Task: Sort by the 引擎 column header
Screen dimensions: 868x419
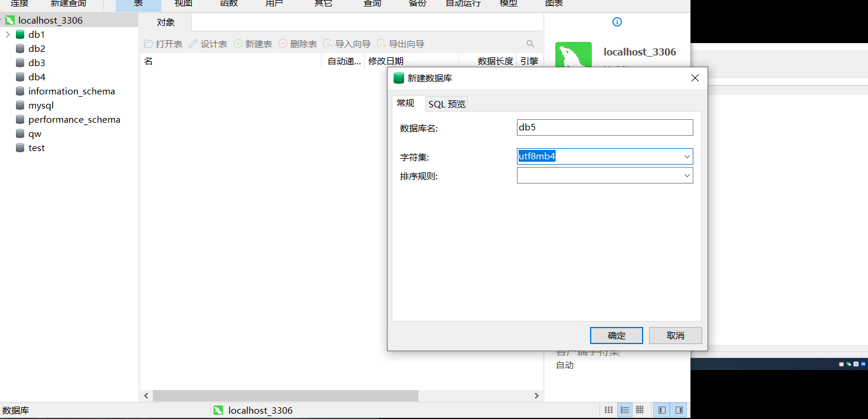Action: coord(529,61)
